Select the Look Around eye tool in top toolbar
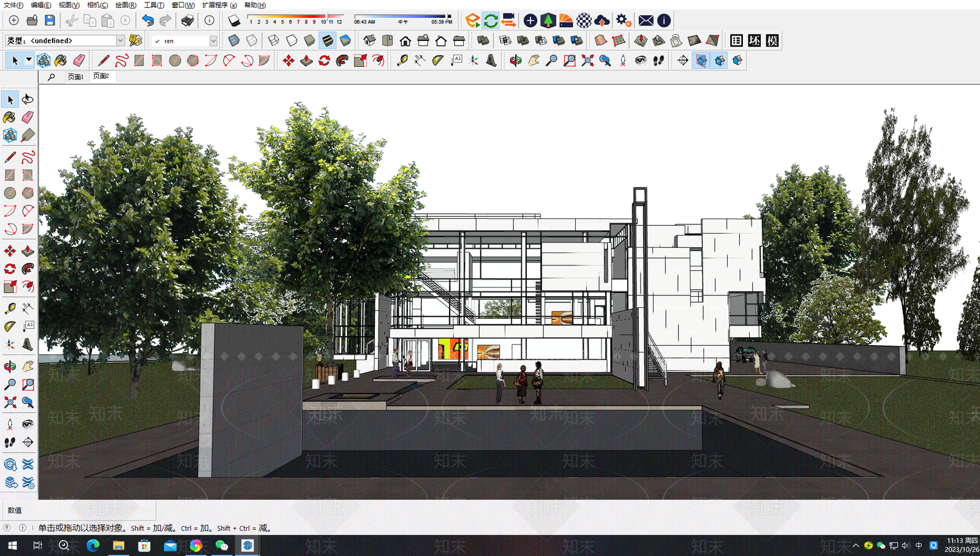The height and width of the screenshot is (556, 980). (641, 60)
